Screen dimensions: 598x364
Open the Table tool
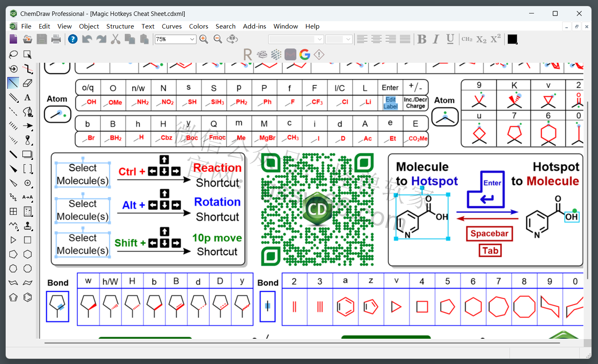(x=13, y=212)
